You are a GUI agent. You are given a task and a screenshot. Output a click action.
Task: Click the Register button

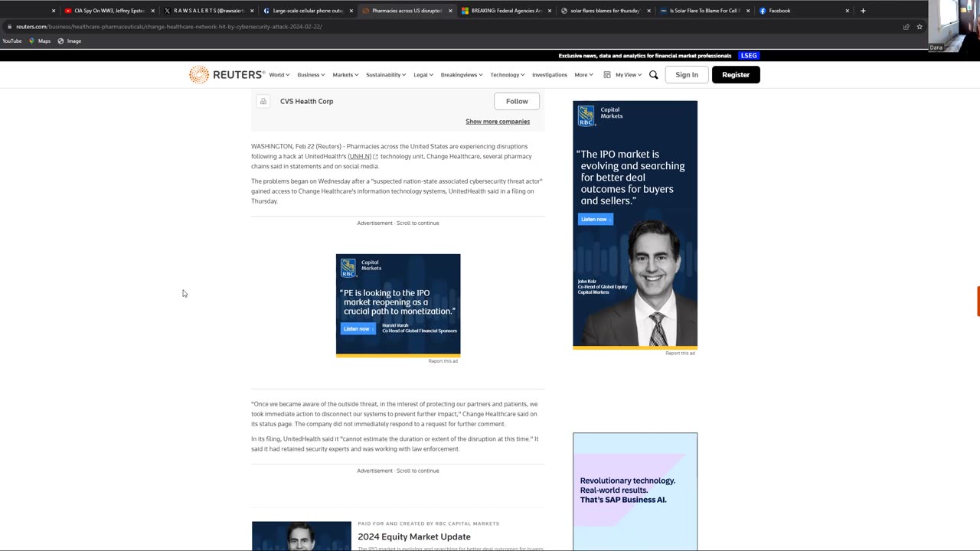tap(736, 75)
